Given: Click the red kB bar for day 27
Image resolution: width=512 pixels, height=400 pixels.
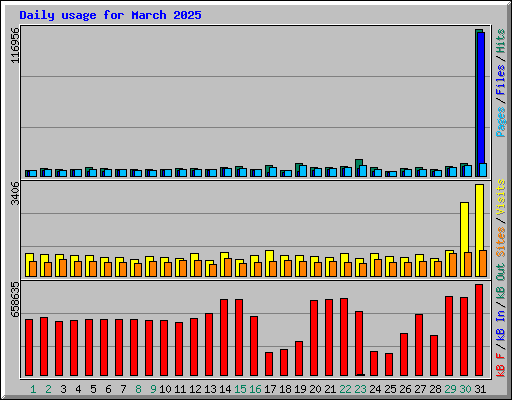Looking at the screenshot, I should [x=419, y=345].
